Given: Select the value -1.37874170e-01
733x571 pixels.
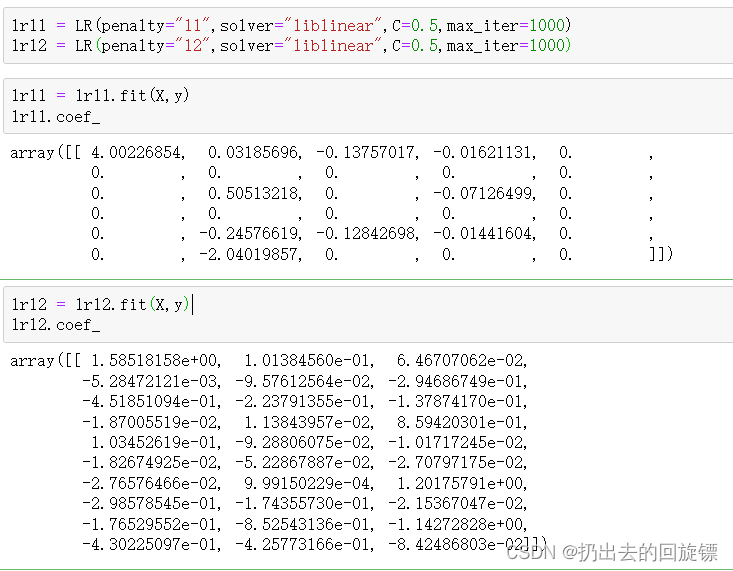Looking at the screenshot, I should (456, 402).
